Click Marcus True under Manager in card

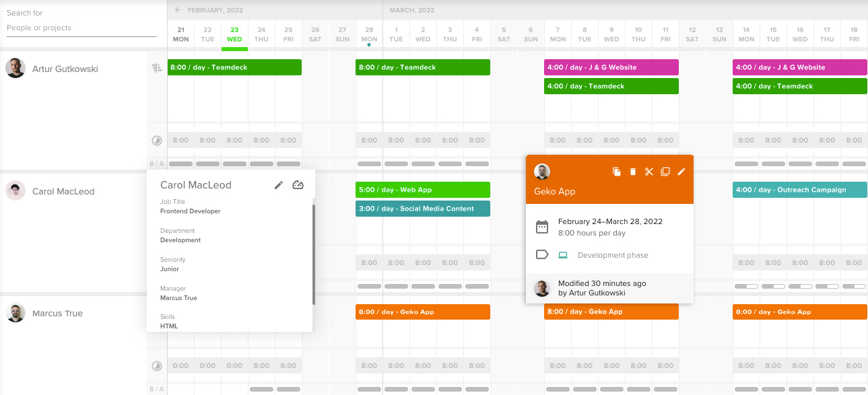coord(178,298)
